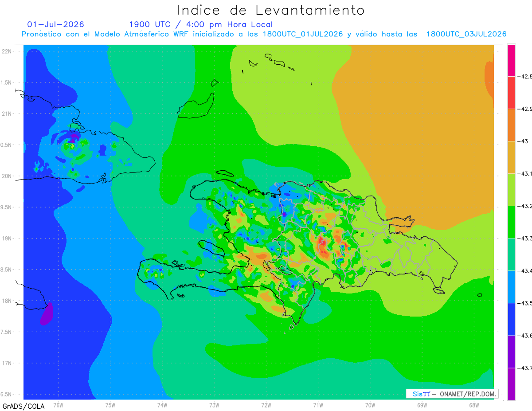Screen dimensions: 532x411
Task: Pick the gold legend swatch between -43 and -43.1
Action: 511,157
